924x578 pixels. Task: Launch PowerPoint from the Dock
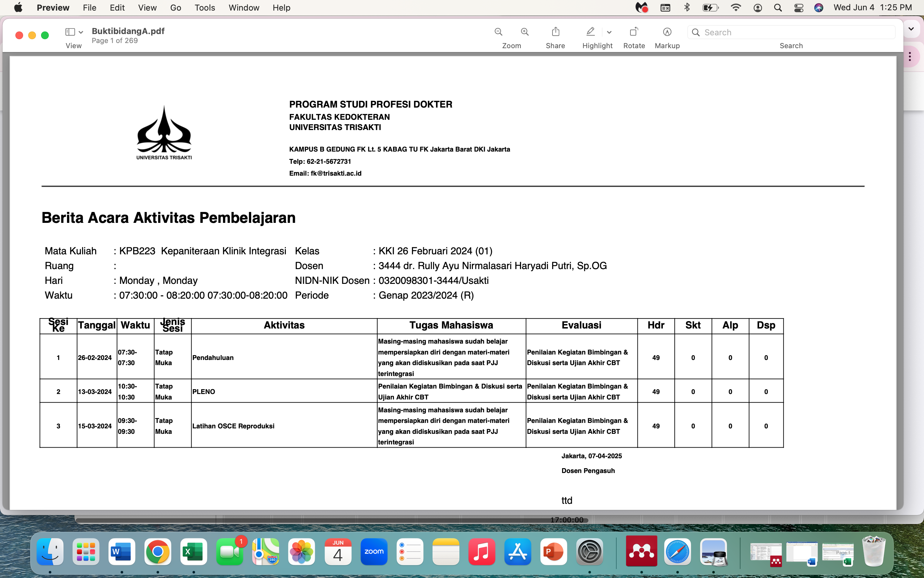coord(554,552)
